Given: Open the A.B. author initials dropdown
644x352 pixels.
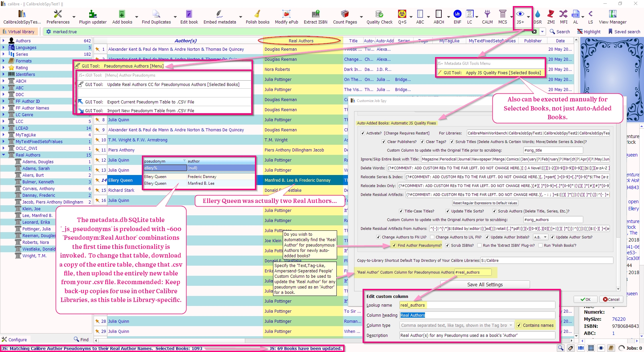Looking at the screenshot, I should tap(540, 237).
